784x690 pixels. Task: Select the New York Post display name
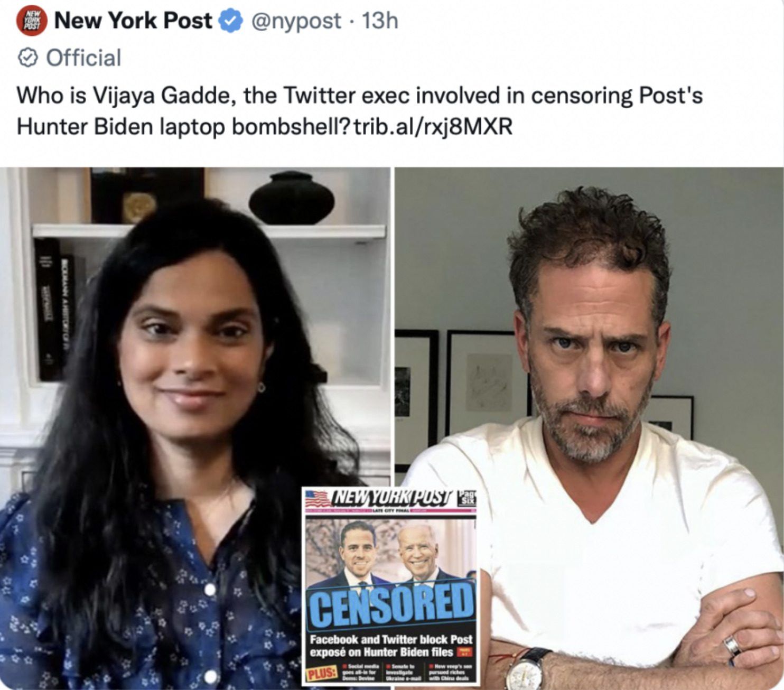coord(133,21)
